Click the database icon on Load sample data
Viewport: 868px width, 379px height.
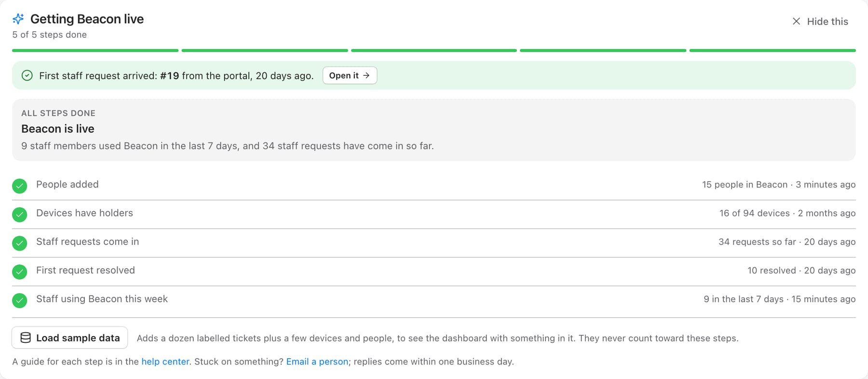point(26,338)
